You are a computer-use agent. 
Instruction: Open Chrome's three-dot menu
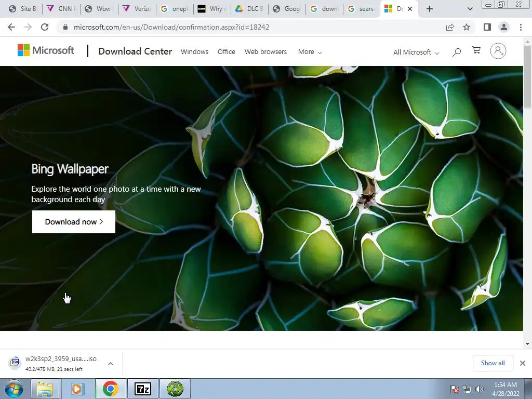[521, 27]
